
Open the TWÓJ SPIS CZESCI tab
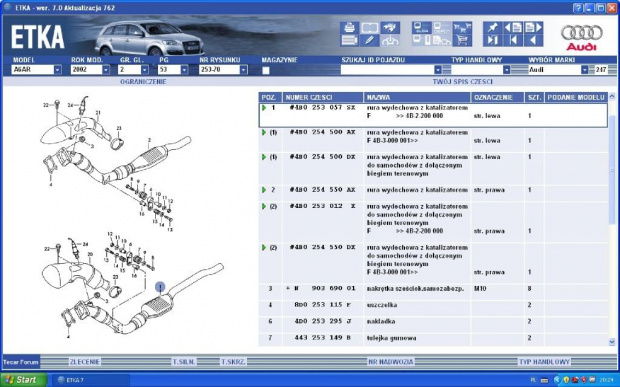point(463,82)
